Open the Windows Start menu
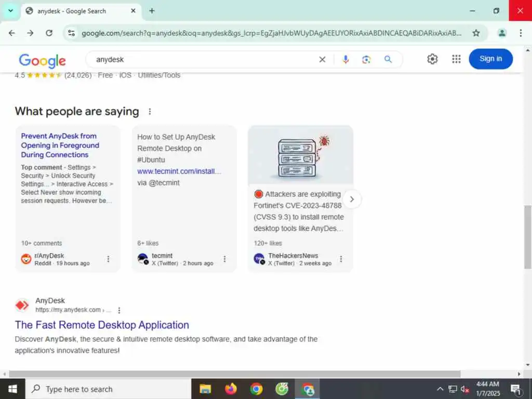Image resolution: width=532 pixels, height=399 pixels. pos(12,389)
